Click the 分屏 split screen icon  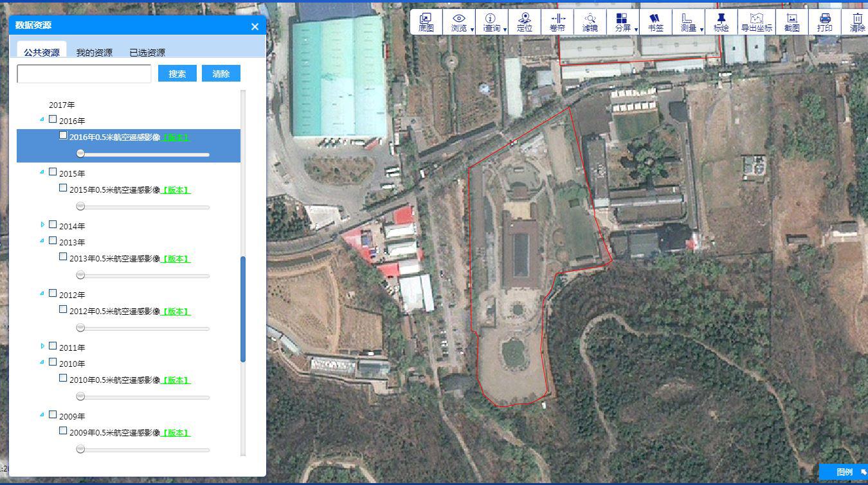621,18
